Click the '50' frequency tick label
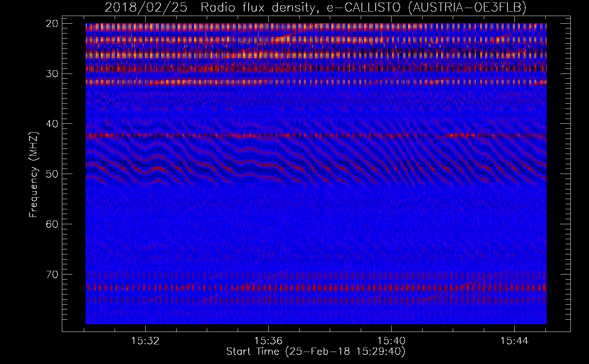Viewport: 589px width, 364px height. (x=52, y=174)
